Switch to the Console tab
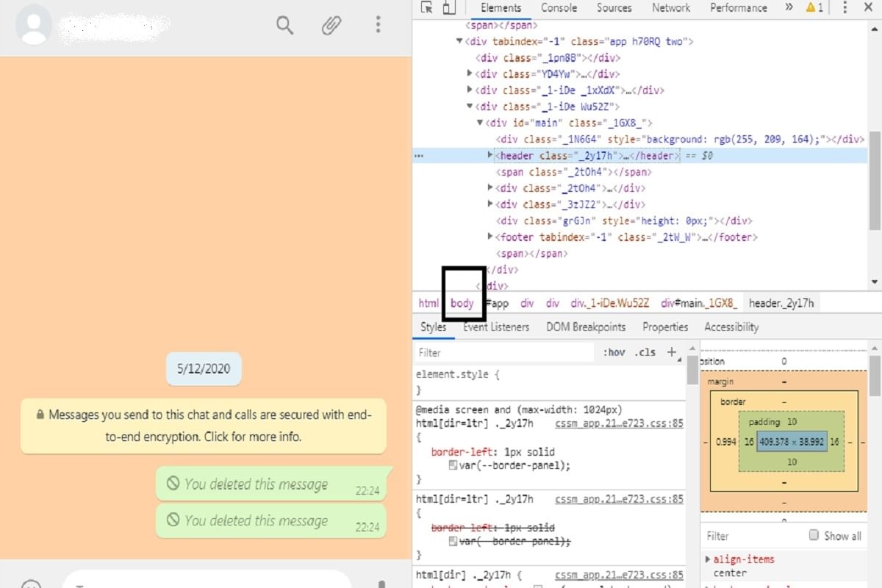Image resolution: width=882 pixels, height=588 pixels. pos(559,8)
